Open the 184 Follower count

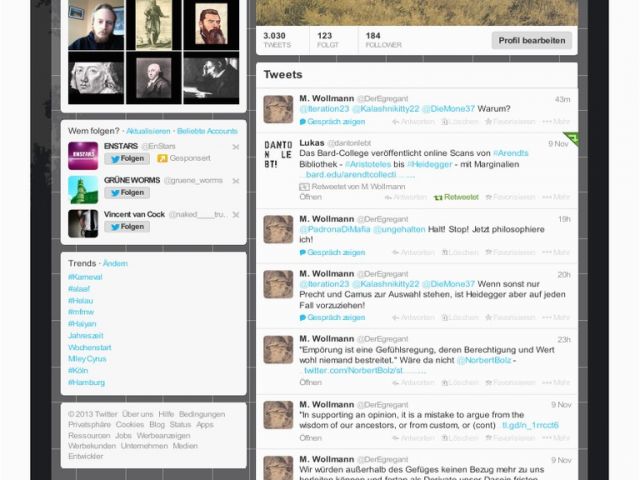pos(383,40)
